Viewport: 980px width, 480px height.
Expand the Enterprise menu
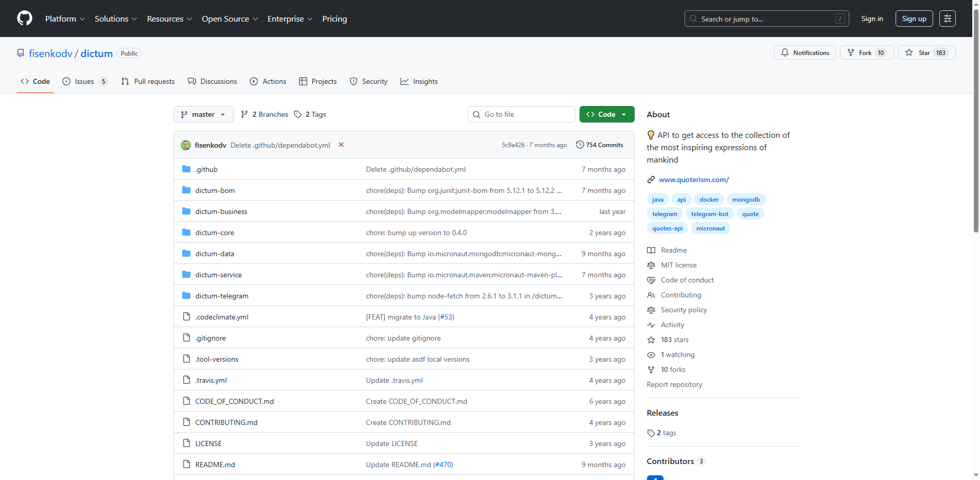point(290,19)
